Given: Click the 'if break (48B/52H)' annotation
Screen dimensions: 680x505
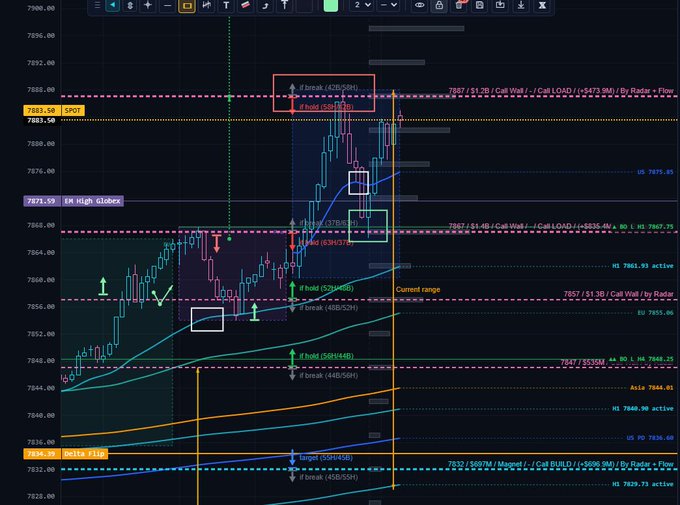Looking at the screenshot, I should point(328,308).
